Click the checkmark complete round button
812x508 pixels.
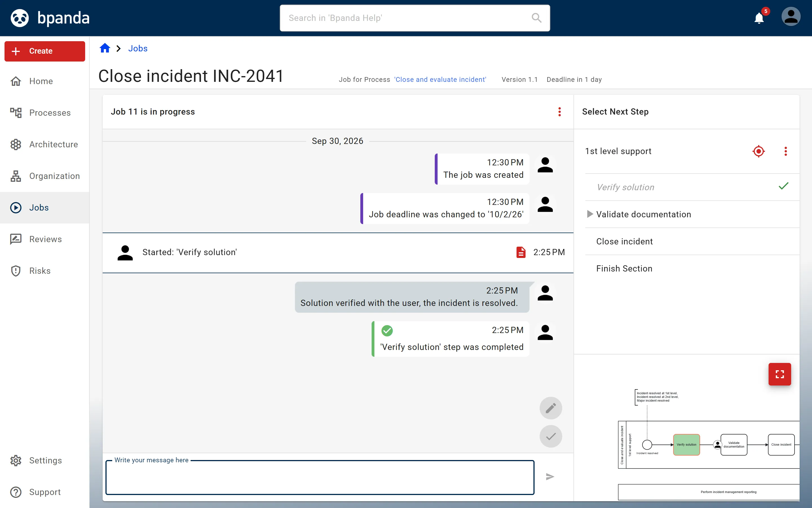551,436
